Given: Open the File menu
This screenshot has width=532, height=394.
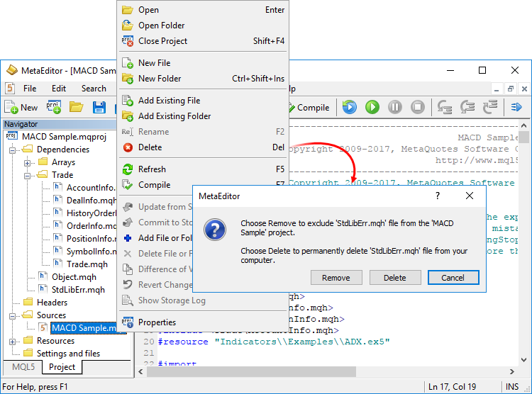Looking at the screenshot, I should (x=30, y=89).
